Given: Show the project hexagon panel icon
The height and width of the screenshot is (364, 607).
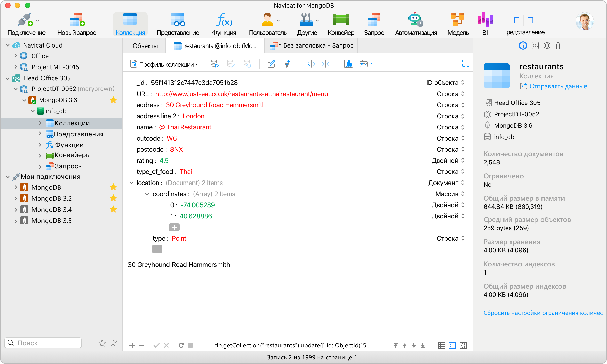Looking at the screenshot, I should click(547, 45).
